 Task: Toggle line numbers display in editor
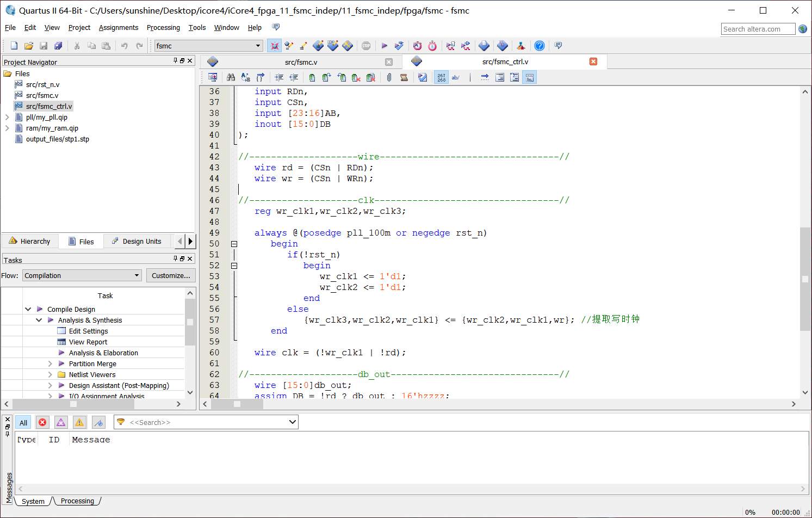(441, 78)
